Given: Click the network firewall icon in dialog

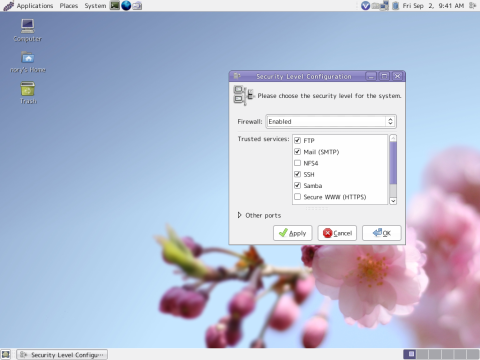Looking at the screenshot, I should (x=244, y=95).
